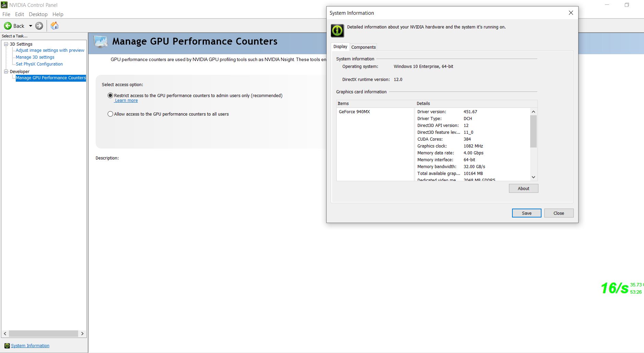The width and height of the screenshot is (644, 353).
Task: Click Total available graphics value 10164 MB
Action: tap(473, 174)
